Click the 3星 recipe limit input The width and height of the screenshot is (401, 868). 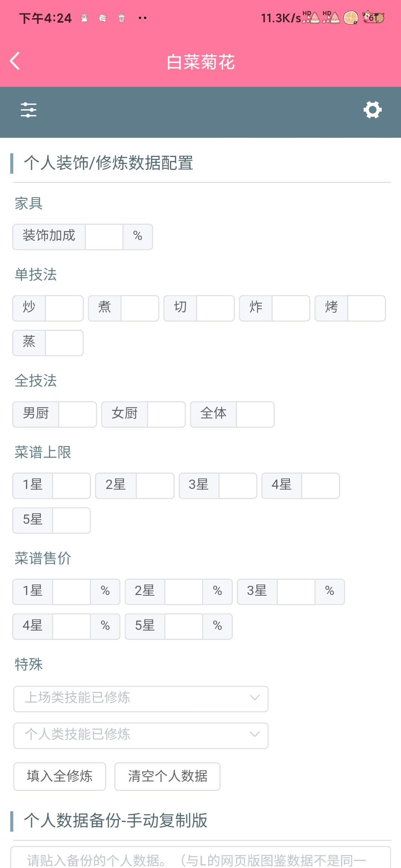click(x=238, y=486)
